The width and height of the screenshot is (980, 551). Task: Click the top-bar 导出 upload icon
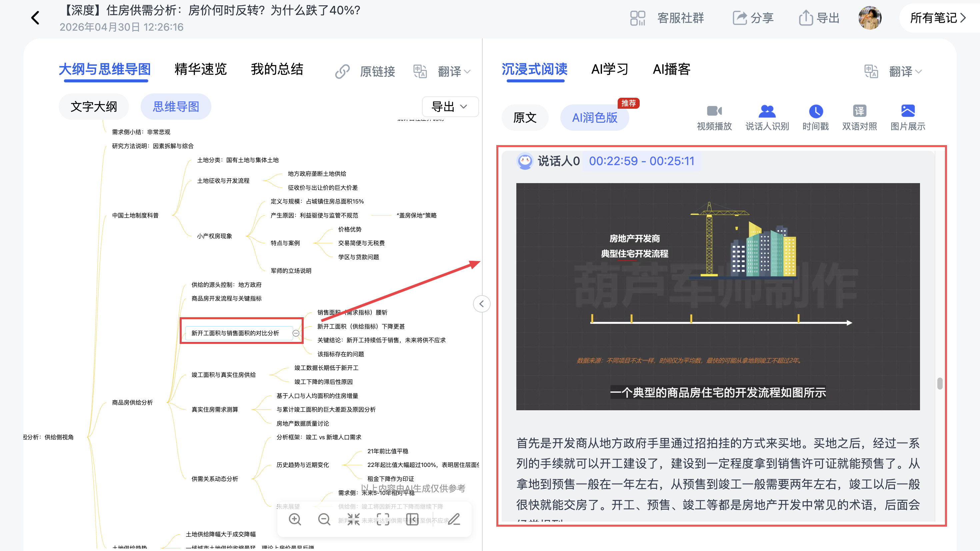point(806,18)
